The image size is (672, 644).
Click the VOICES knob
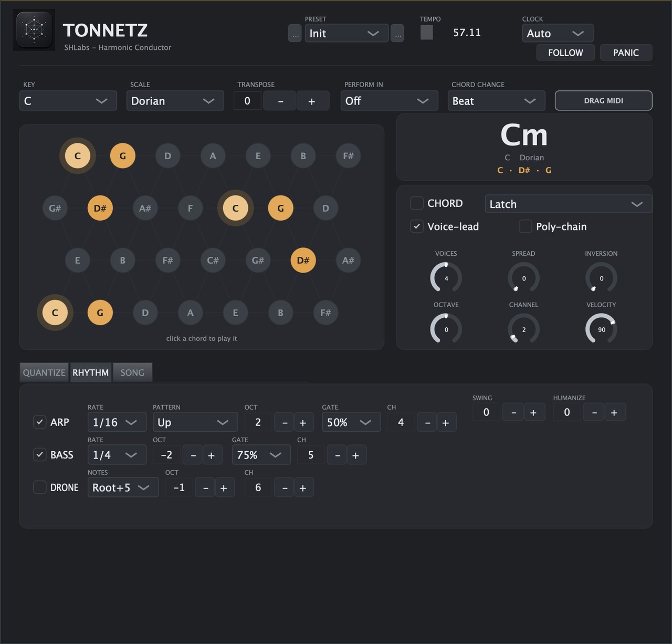point(446,278)
